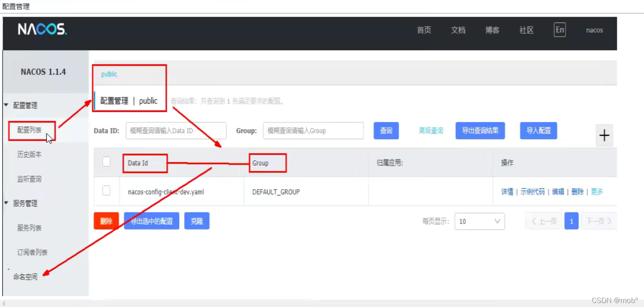Open 更多 options for the config row
644x307 pixels.
click(597, 192)
